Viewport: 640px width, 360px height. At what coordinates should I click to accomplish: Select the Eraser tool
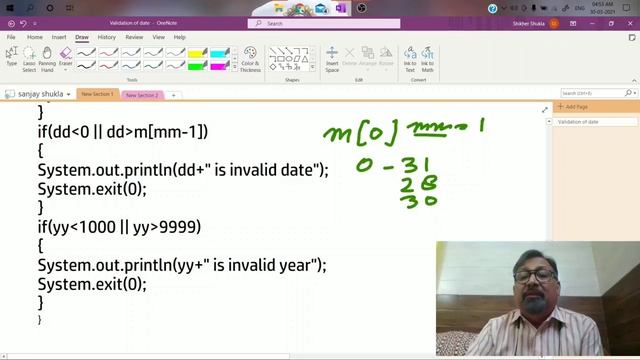pyautogui.click(x=65, y=56)
